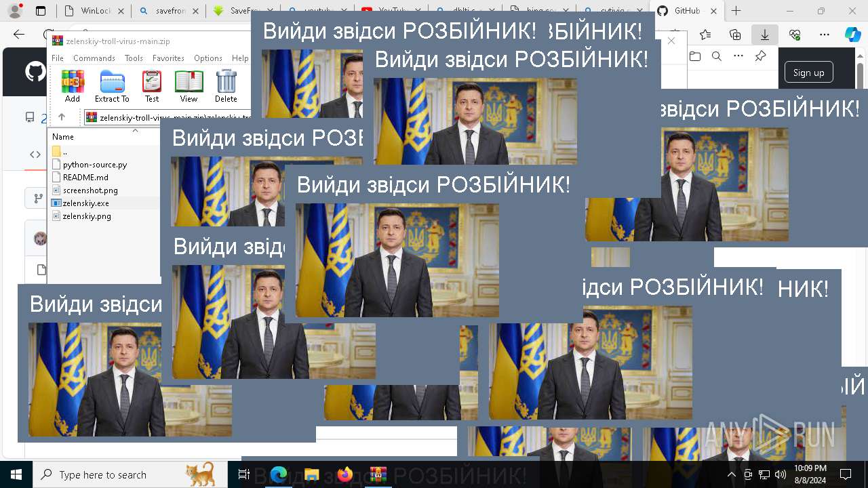The width and height of the screenshot is (868, 488).
Task: Open the Commands menu in WinRAR
Action: click(x=94, y=58)
